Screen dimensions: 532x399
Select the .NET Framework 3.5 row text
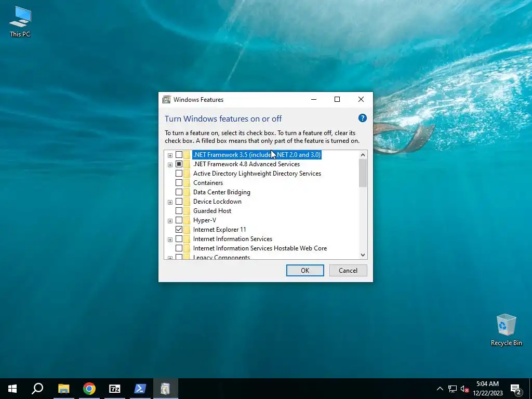(257, 155)
